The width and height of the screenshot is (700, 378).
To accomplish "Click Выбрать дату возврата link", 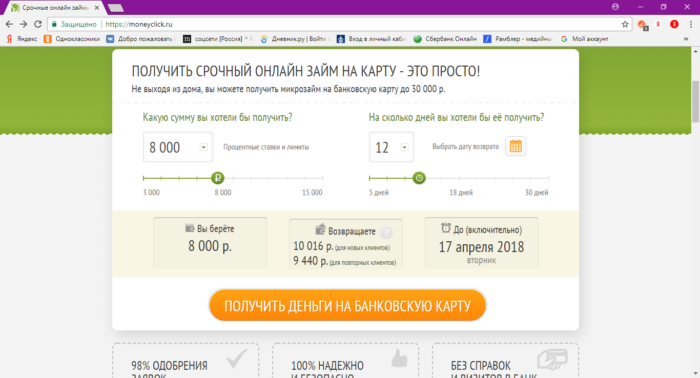I will (465, 147).
